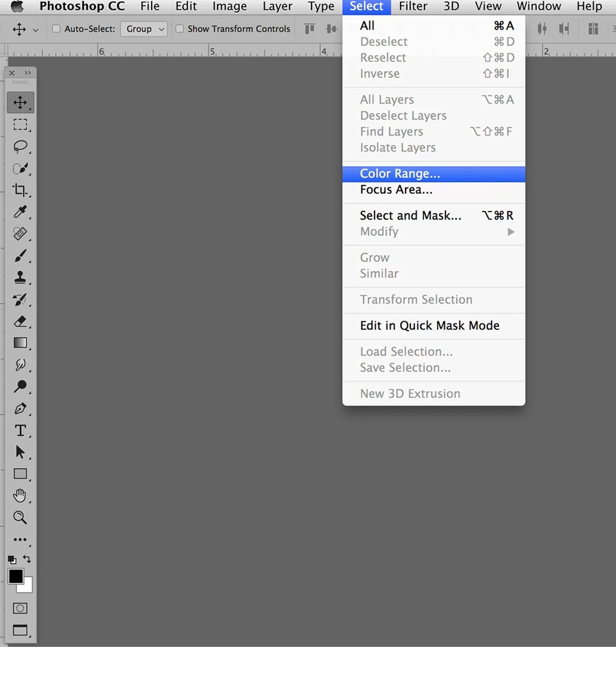Click the distribute horizontal centers icon
The width and height of the screenshot is (616, 676).
tap(542, 29)
